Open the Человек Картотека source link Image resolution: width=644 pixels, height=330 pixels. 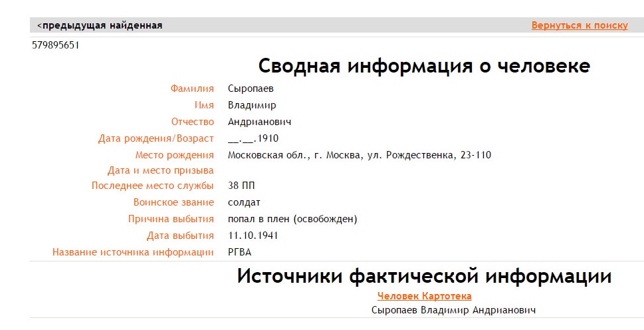point(424,296)
